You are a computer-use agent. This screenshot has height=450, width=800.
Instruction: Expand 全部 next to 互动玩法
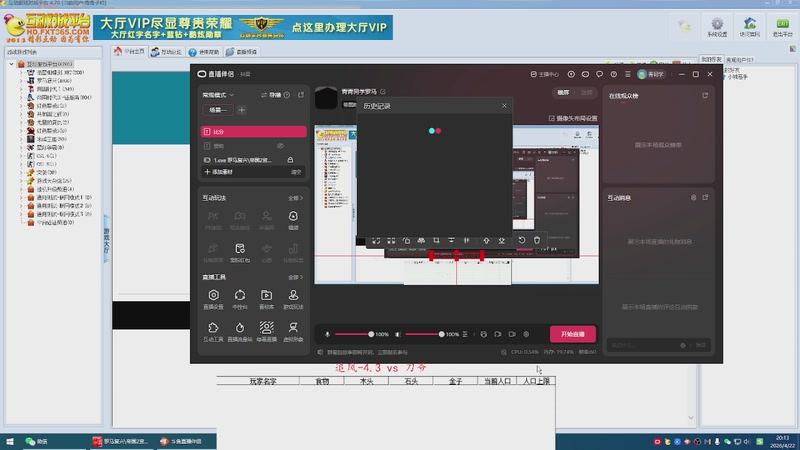click(x=295, y=198)
